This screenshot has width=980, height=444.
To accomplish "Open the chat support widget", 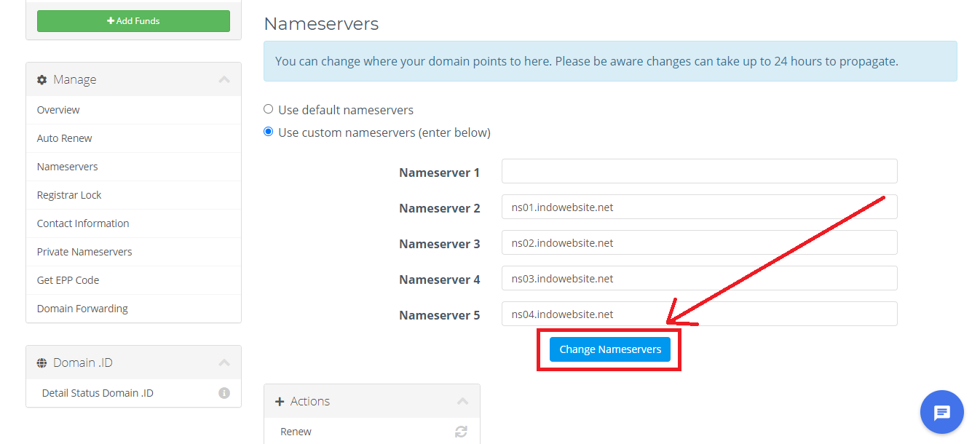I will point(941,412).
